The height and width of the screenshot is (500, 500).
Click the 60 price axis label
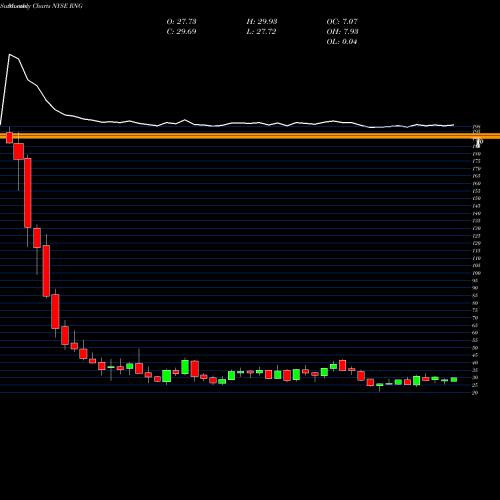tap(475, 333)
